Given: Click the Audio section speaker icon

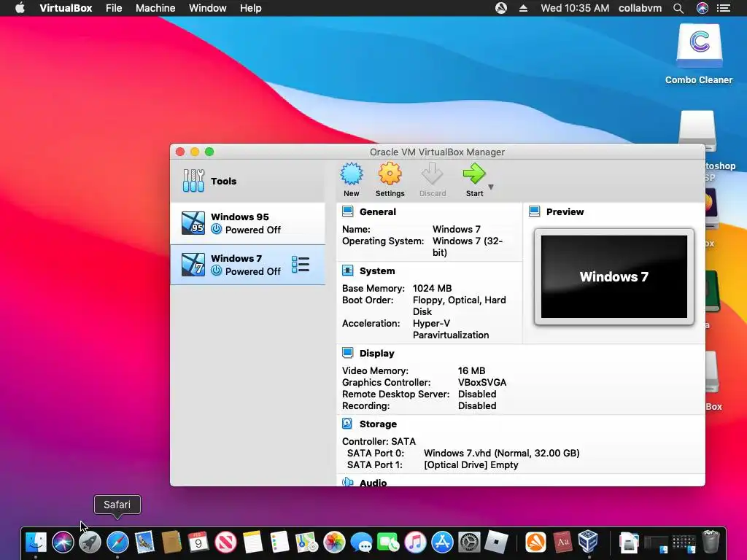Looking at the screenshot, I should (348, 482).
